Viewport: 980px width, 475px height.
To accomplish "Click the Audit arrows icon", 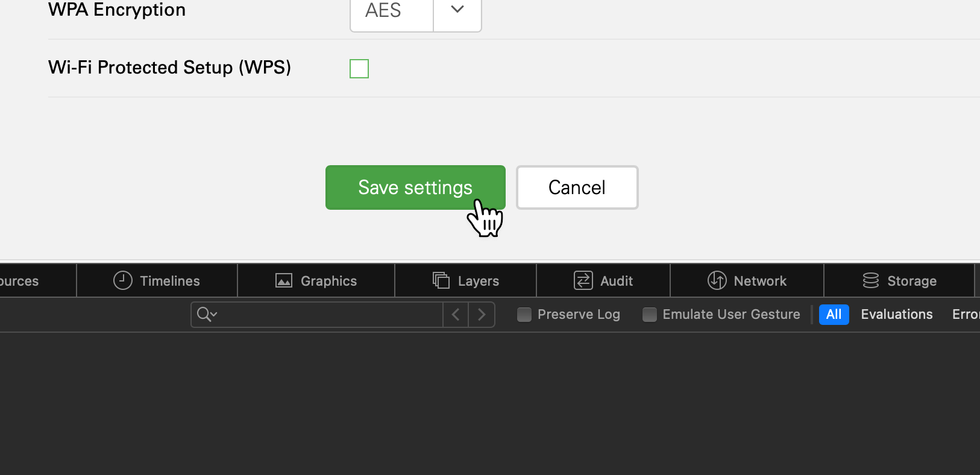I will tap(583, 280).
